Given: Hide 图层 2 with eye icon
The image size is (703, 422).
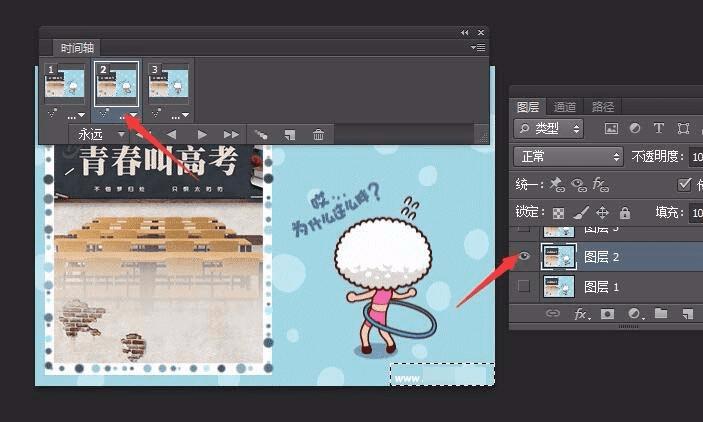Looking at the screenshot, I should point(524,257).
